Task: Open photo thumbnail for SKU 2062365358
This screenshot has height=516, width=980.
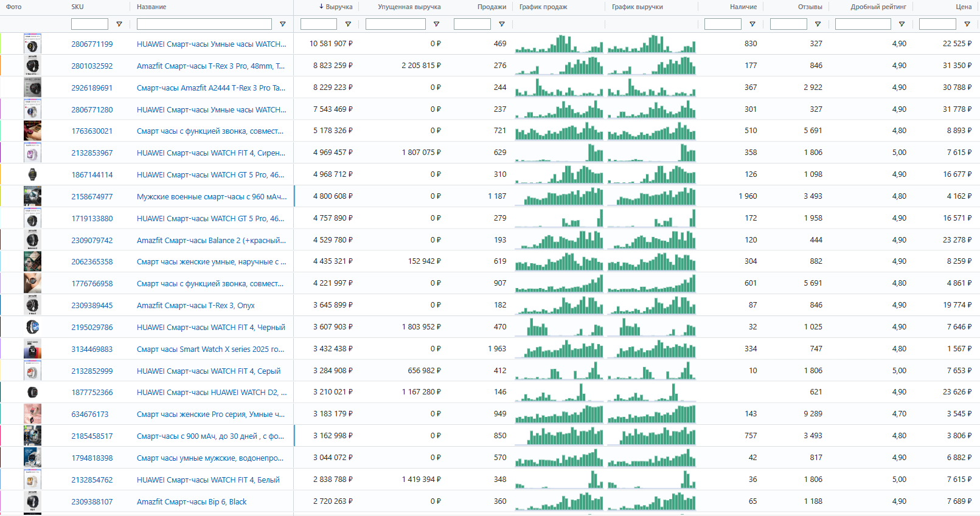Action: (x=32, y=262)
